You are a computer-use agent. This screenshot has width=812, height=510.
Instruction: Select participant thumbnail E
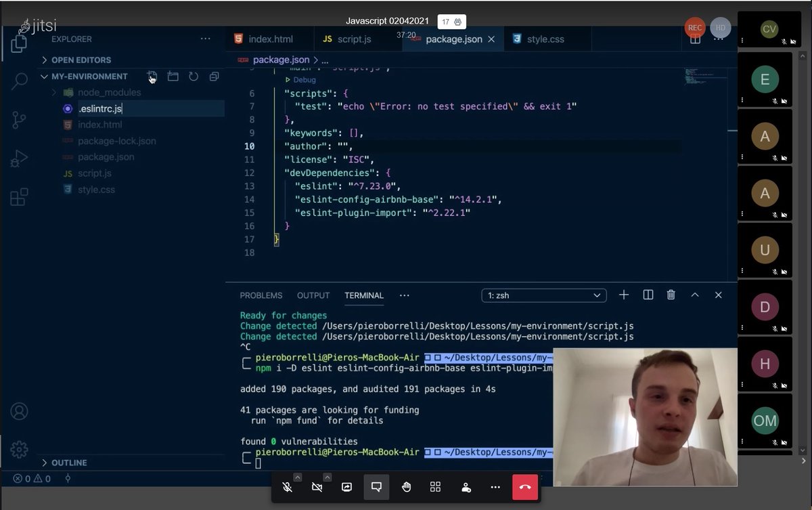pyautogui.click(x=765, y=80)
